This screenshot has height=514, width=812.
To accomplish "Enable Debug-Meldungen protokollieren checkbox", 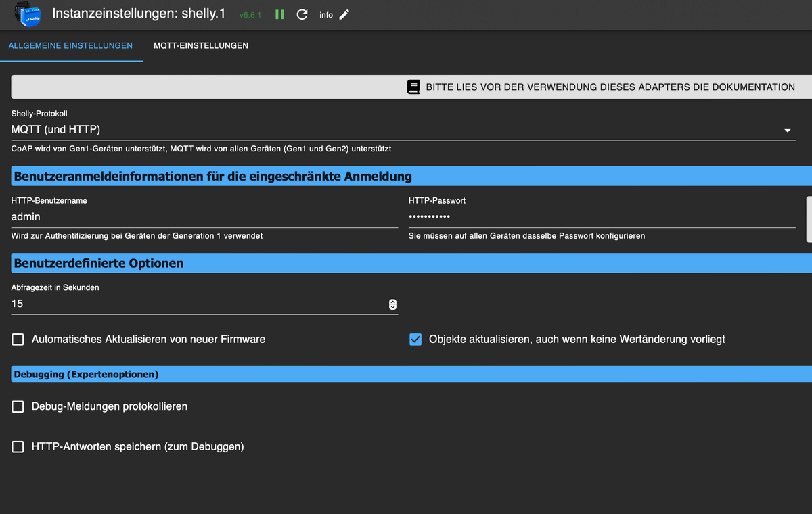I will (18, 406).
